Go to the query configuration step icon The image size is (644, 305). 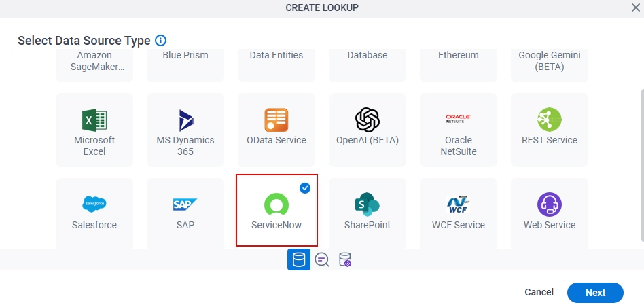point(322,259)
